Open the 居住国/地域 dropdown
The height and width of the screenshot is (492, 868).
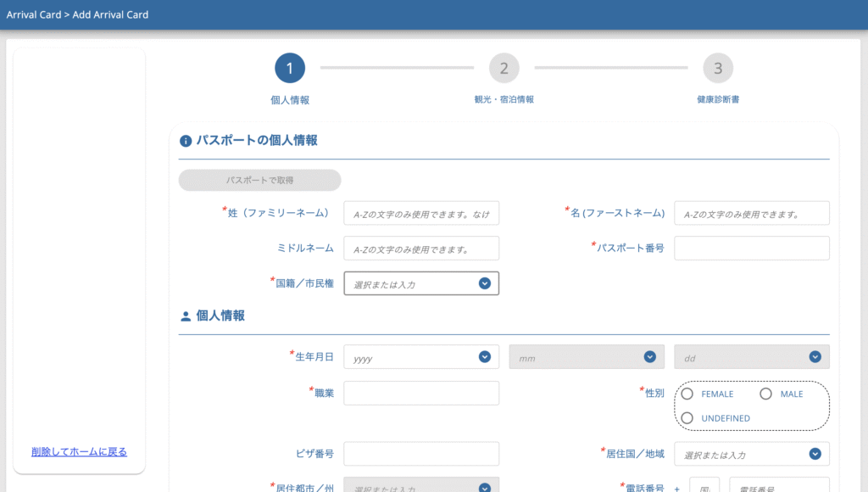tap(751, 454)
